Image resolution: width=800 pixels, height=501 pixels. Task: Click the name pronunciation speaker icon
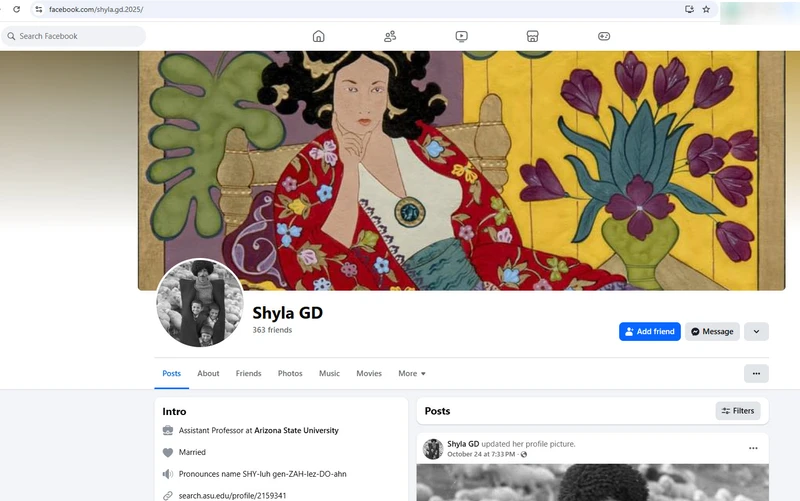click(168, 474)
